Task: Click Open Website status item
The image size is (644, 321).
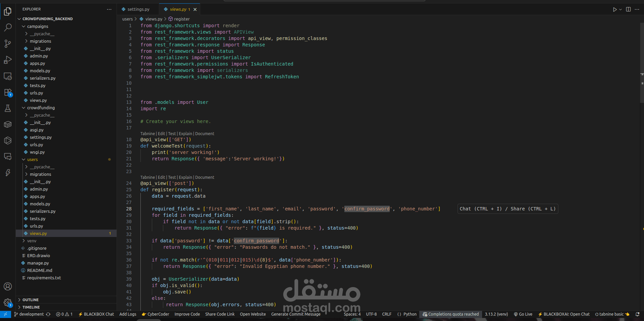Action: click(253, 314)
